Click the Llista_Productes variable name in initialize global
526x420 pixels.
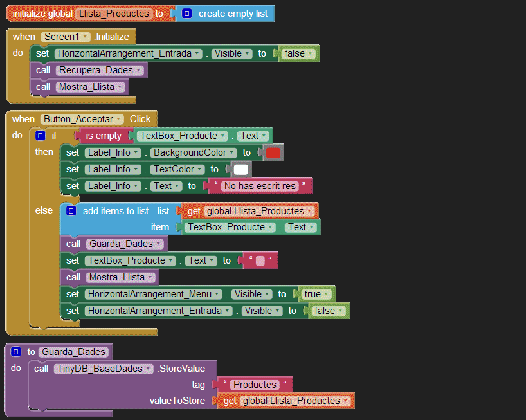click(113, 14)
